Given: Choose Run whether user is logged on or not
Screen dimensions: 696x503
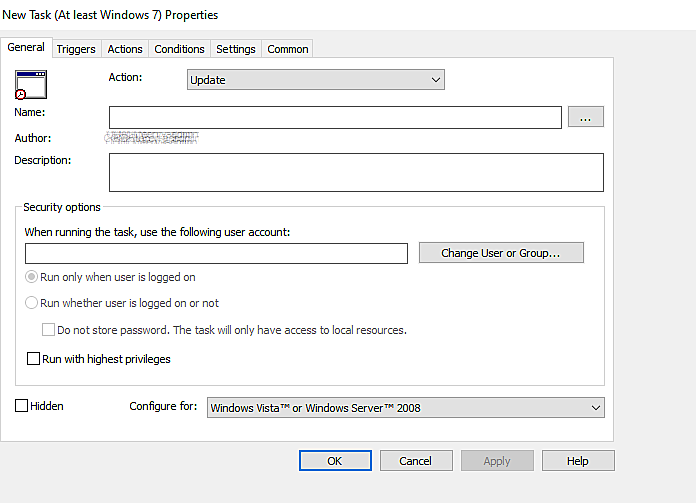Looking at the screenshot, I should [33, 303].
